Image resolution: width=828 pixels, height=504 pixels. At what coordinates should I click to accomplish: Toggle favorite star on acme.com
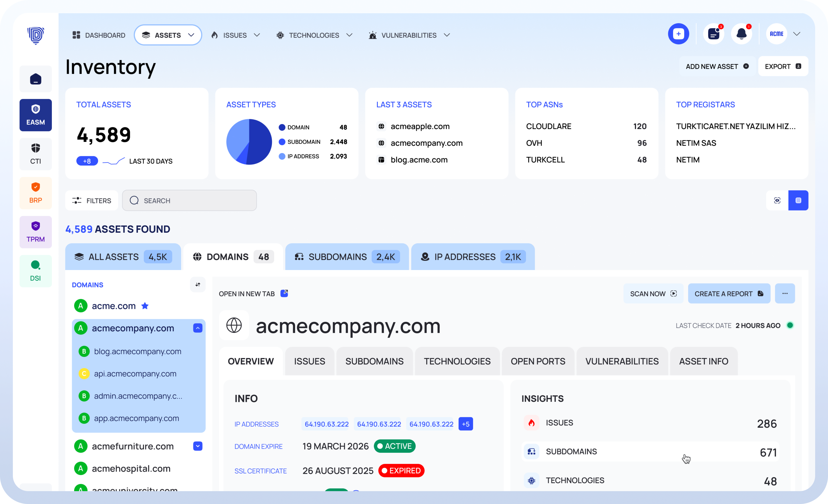[145, 306]
